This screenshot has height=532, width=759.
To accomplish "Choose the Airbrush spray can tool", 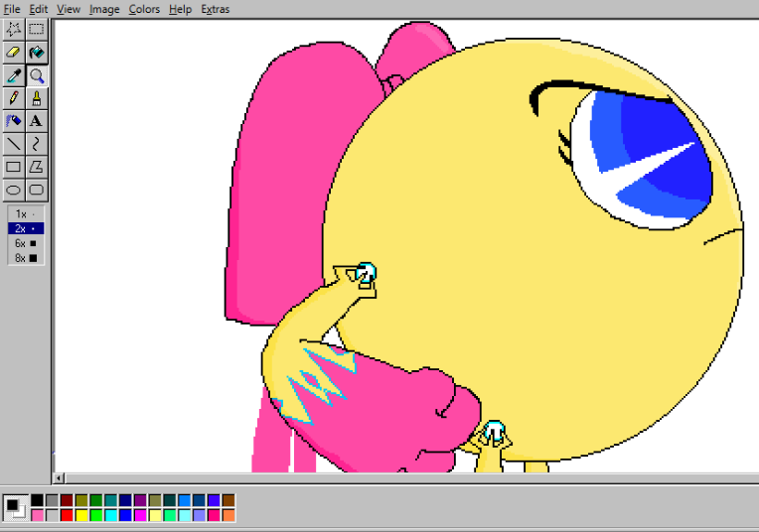I will tap(14, 121).
